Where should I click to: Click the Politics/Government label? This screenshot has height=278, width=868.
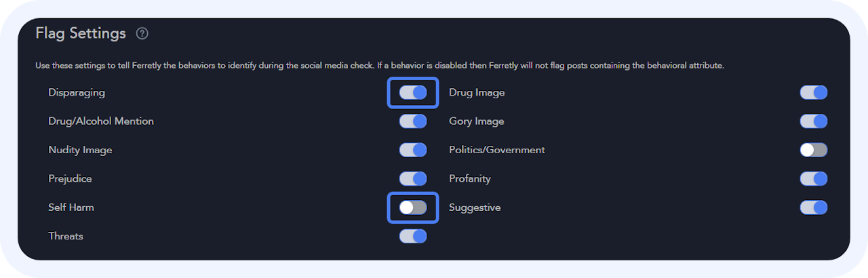coord(497,150)
